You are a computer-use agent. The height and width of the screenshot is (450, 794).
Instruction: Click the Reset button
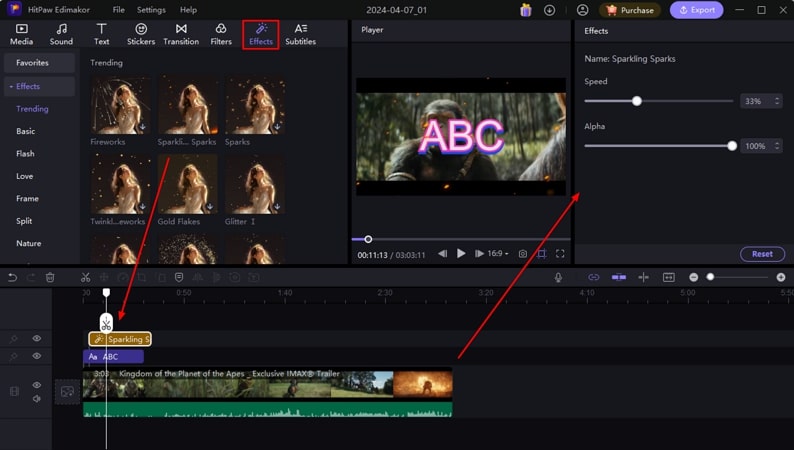point(762,254)
